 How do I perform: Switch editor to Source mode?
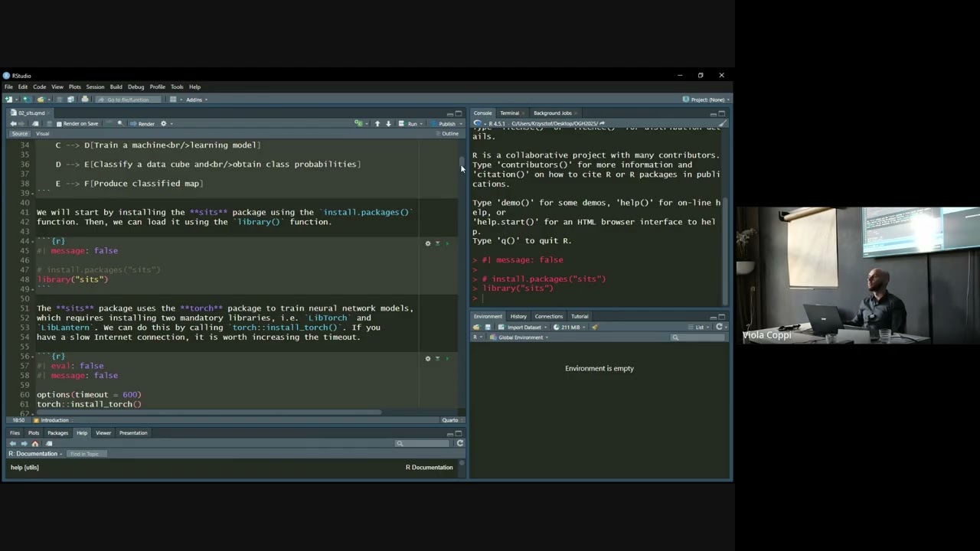click(19, 134)
